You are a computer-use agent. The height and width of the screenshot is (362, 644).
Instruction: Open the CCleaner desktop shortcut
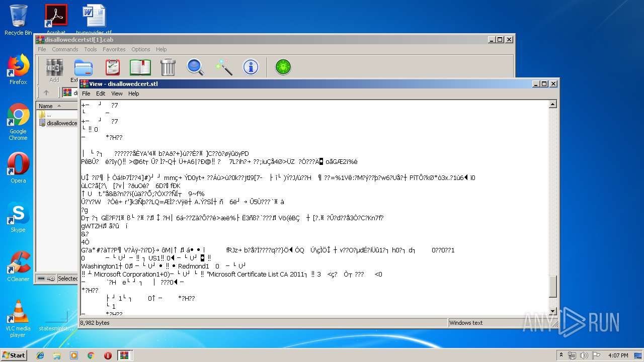pyautogui.click(x=18, y=266)
